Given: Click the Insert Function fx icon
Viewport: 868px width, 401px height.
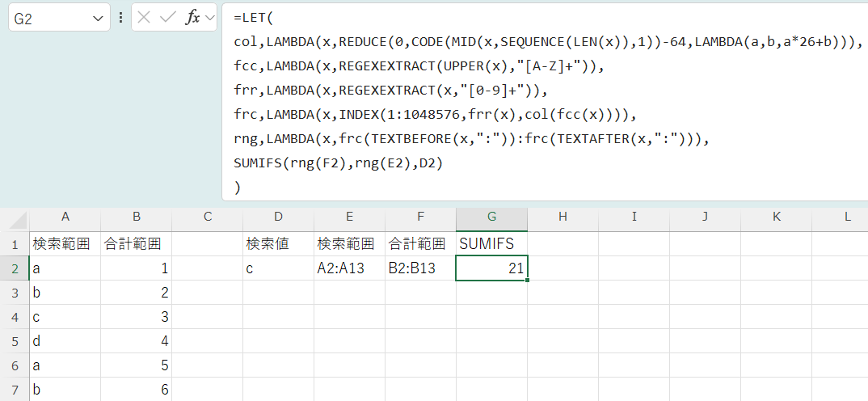Looking at the screenshot, I should [192, 18].
